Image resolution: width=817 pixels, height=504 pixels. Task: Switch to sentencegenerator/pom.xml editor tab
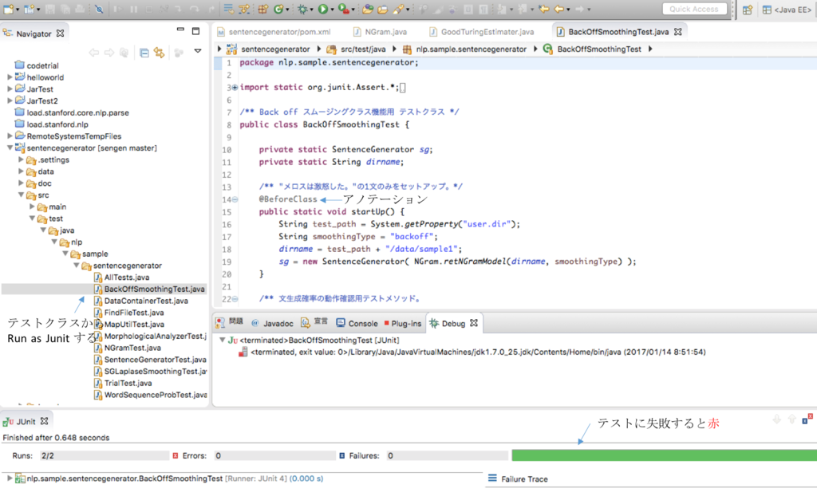pos(274,32)
